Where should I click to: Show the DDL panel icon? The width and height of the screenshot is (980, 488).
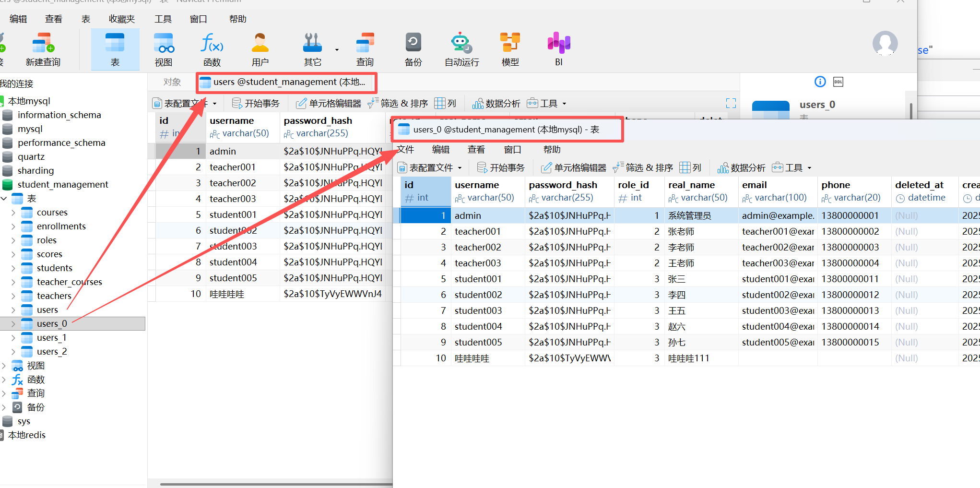[838, 82]
